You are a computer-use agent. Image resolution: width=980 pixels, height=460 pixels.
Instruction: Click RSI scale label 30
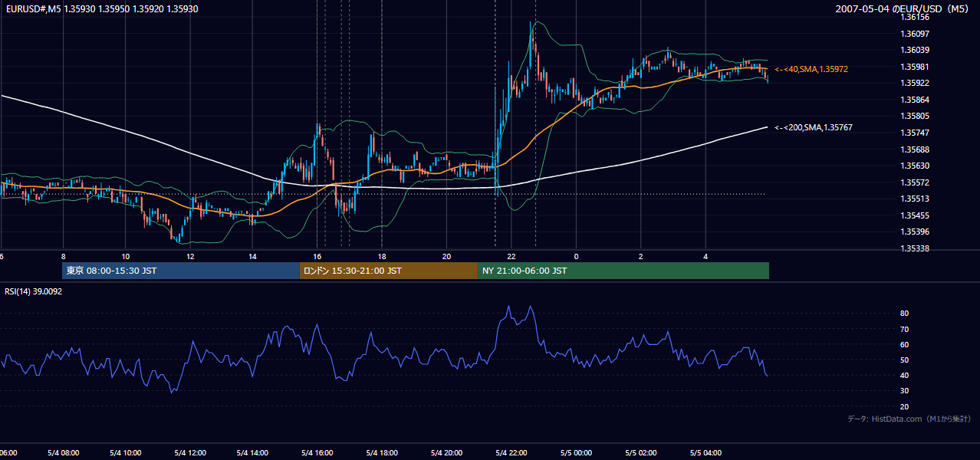[x=905, y=391]
